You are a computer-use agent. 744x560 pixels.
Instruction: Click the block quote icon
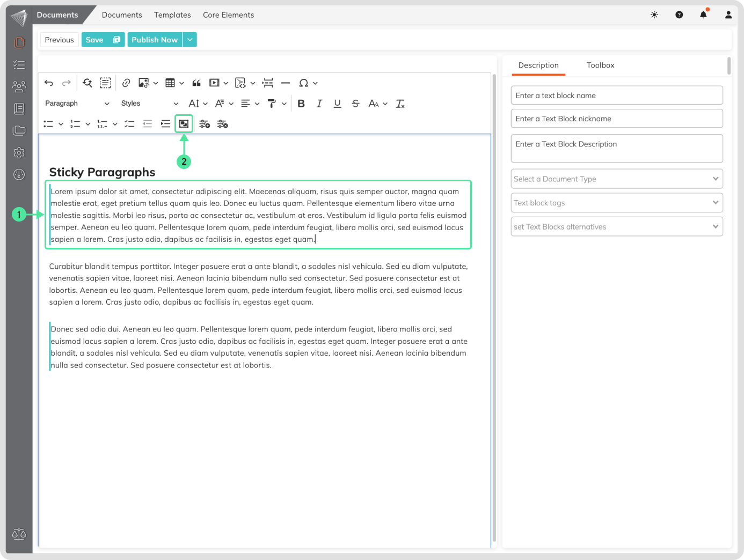click(x=196, y=83)
